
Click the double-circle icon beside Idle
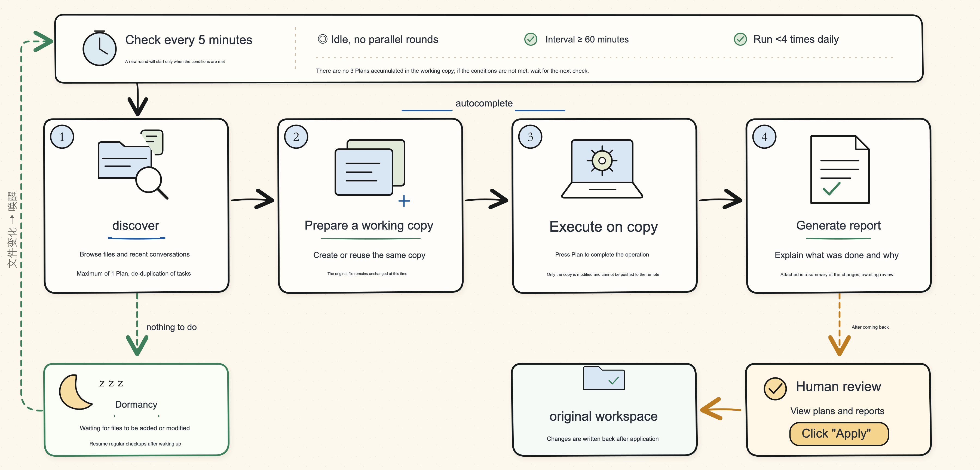[x=322, y=39]
